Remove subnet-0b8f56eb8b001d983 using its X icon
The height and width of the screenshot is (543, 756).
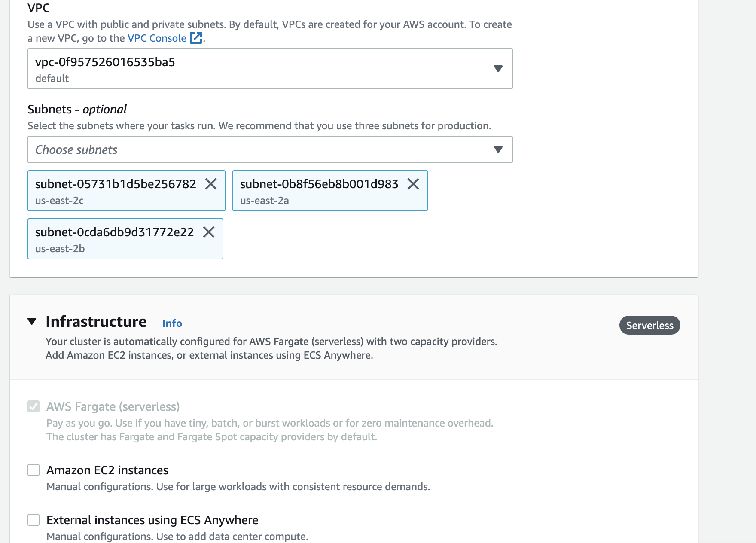414,184
